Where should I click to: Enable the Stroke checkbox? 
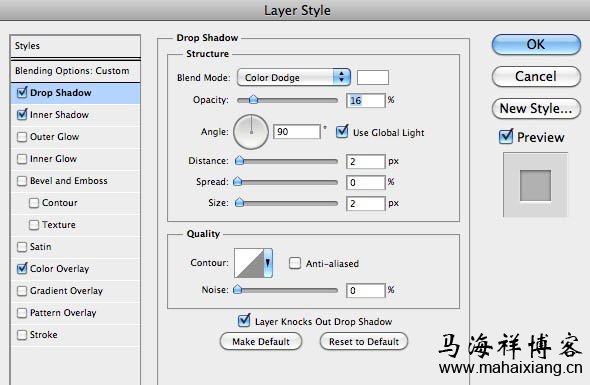(22, 335)
